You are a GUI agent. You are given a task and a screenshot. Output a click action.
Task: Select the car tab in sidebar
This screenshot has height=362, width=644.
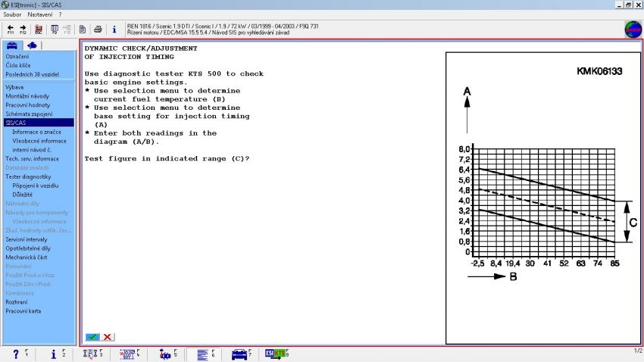pos(12,45)
